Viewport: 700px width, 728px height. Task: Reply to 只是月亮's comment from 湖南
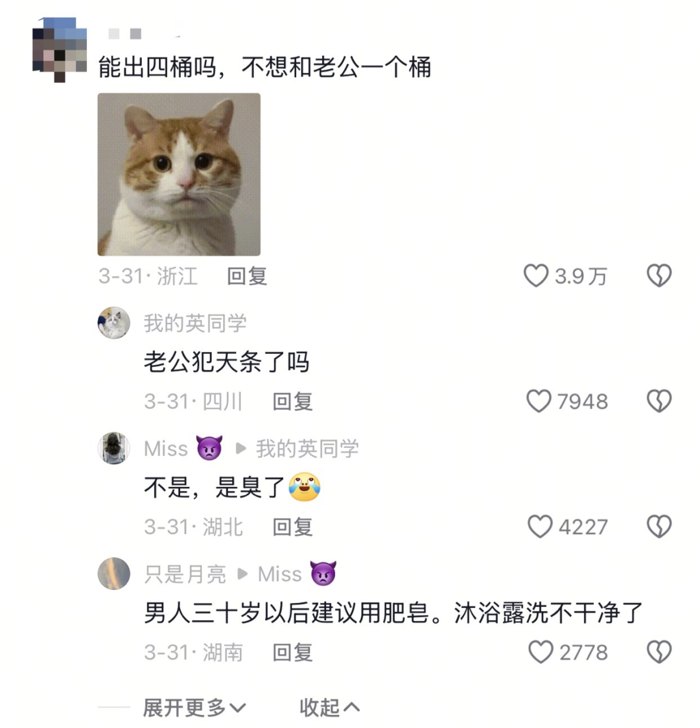(292, 652)
